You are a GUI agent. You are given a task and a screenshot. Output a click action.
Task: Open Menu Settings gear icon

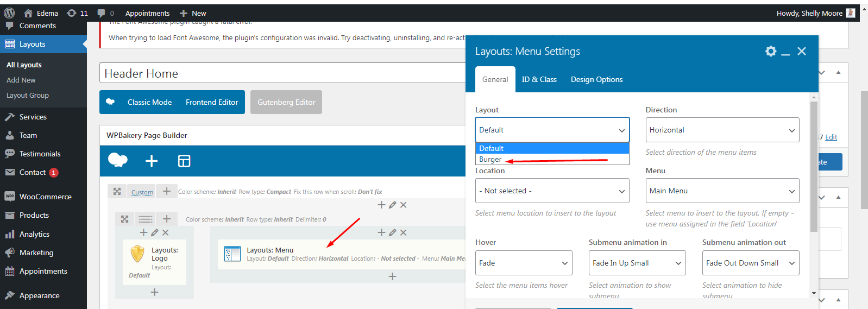[x=770, y=51]
